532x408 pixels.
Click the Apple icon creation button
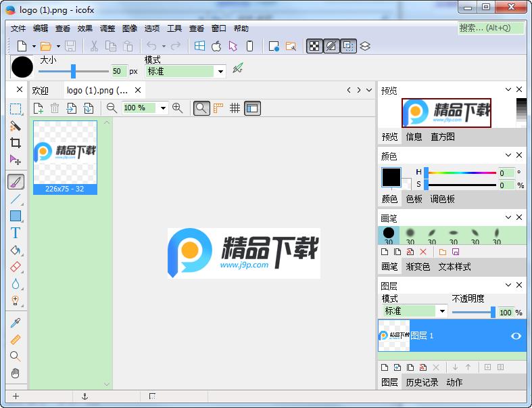[216, 46]
